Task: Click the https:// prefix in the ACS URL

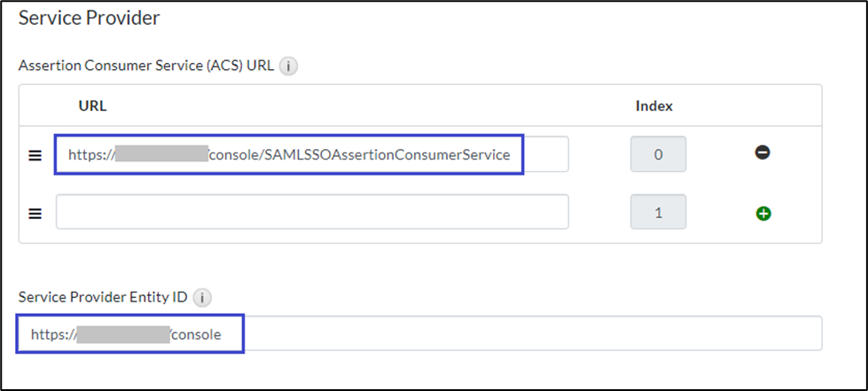Action: pyautogui.click(x=91, y=154)
